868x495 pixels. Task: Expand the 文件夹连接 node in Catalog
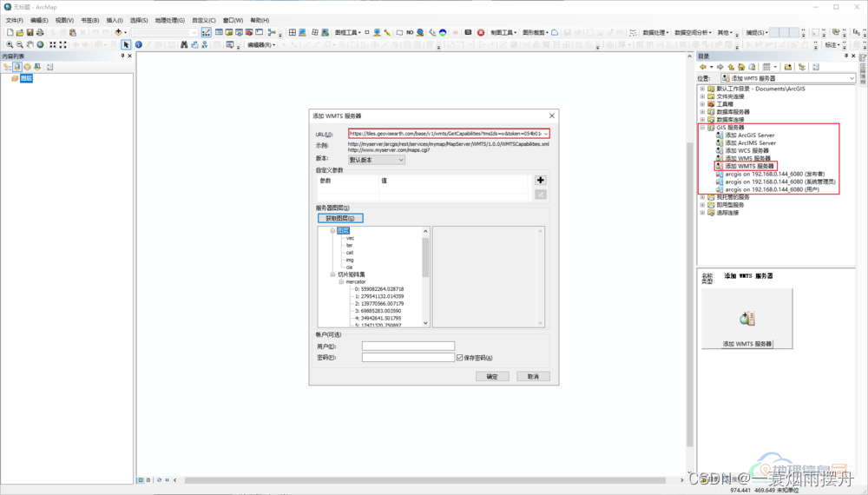702,96
